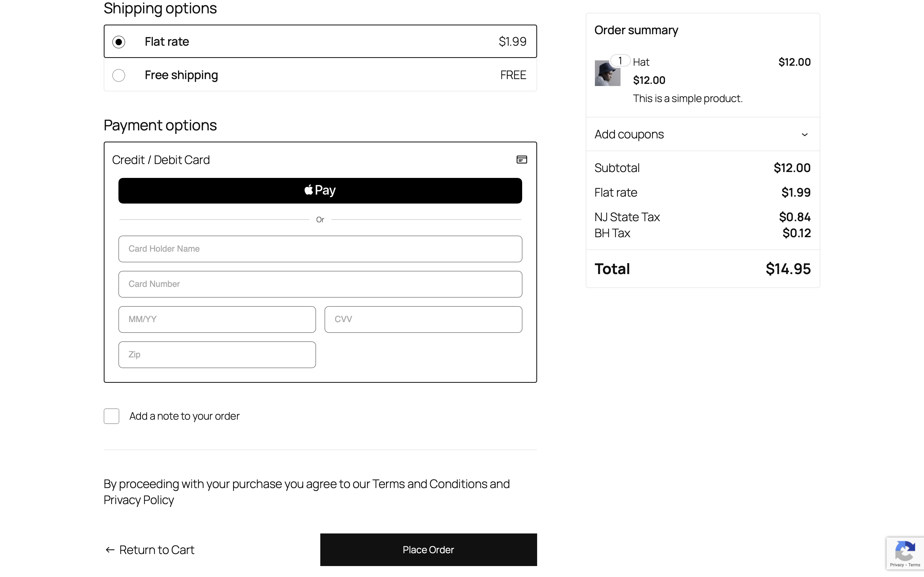Click the card icon beside Credit / Debit Card
924x577 pixels.
(x=522, y=159)
